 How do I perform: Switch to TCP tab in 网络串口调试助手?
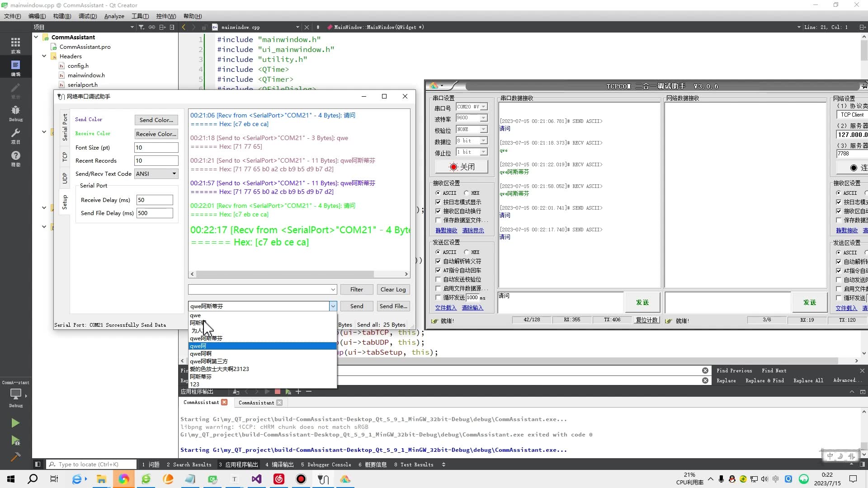[65, 157]
